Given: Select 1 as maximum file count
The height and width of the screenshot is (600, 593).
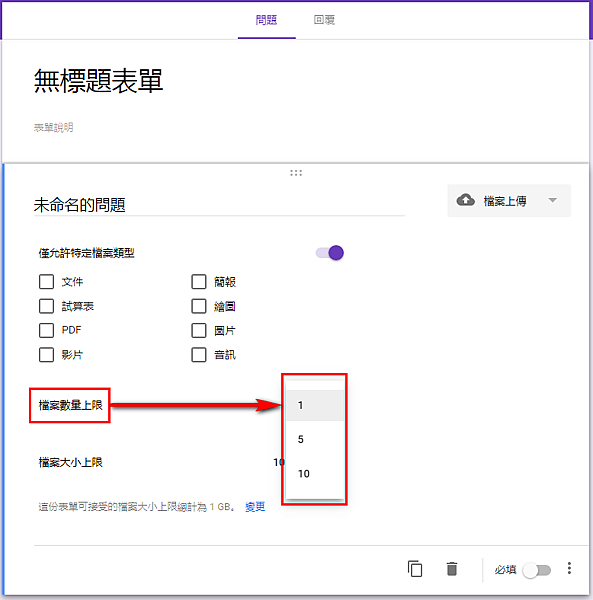Looking at the screenshot, I should click(315, 405).
